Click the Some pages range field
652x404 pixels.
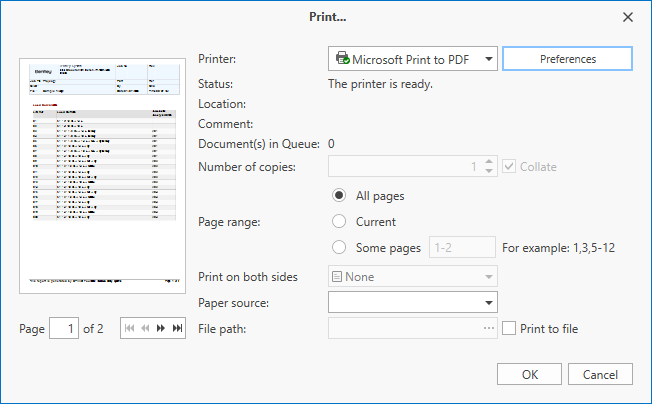[x=462, y=247]
